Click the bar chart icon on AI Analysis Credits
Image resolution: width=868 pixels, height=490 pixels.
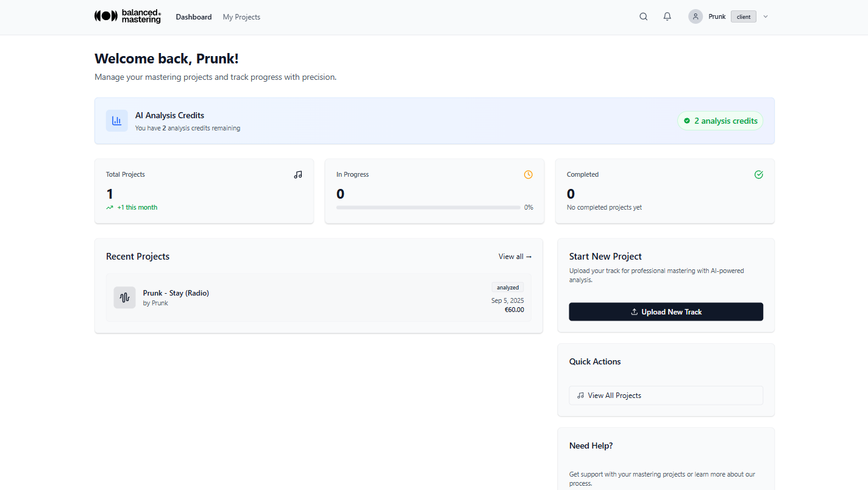pyautogui.click(x=116, y=120)
